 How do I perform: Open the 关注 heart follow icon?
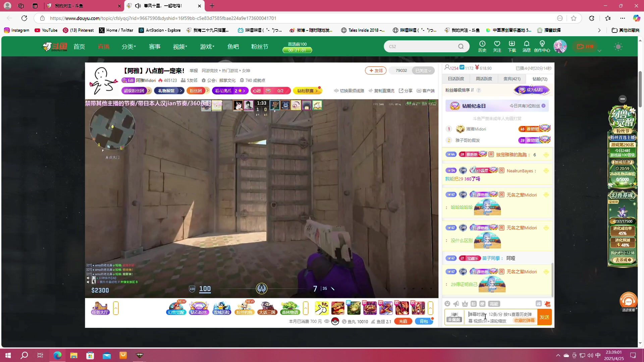[x=497, y=46]
